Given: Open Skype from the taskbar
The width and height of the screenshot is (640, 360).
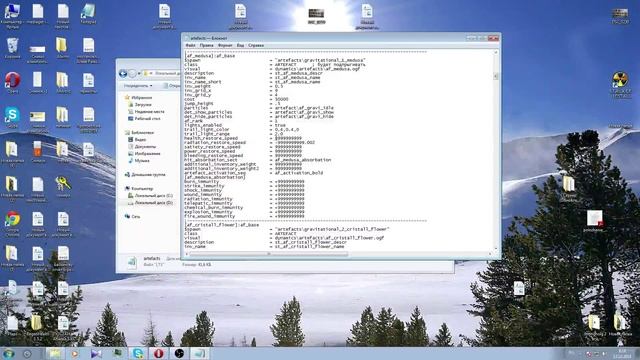Looking at the screenshot, I should tap(138, 353).
